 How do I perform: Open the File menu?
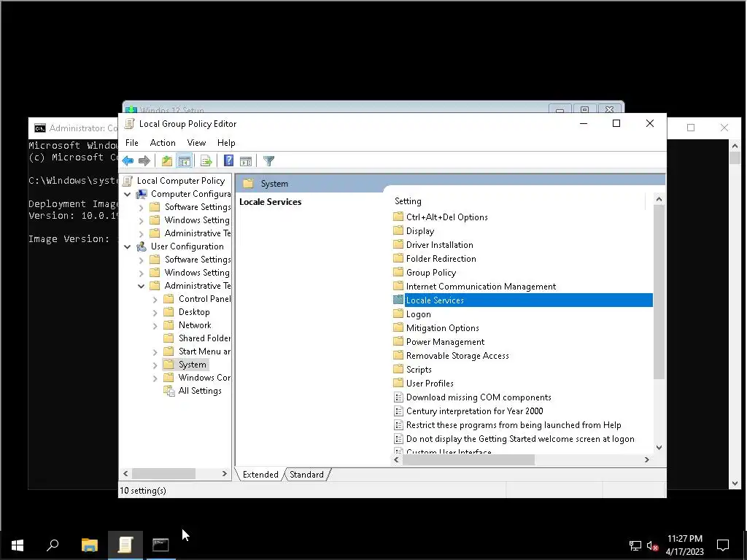pos(132,142)
